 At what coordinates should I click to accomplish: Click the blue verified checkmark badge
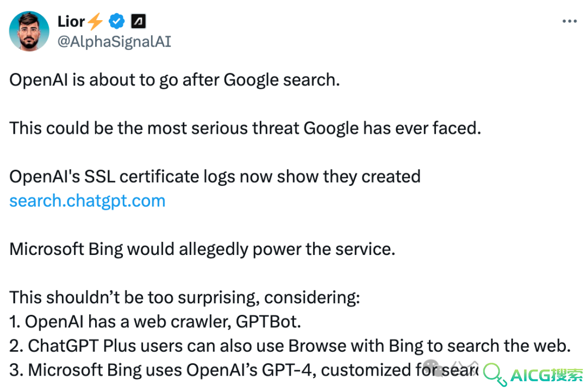[116, 21]
